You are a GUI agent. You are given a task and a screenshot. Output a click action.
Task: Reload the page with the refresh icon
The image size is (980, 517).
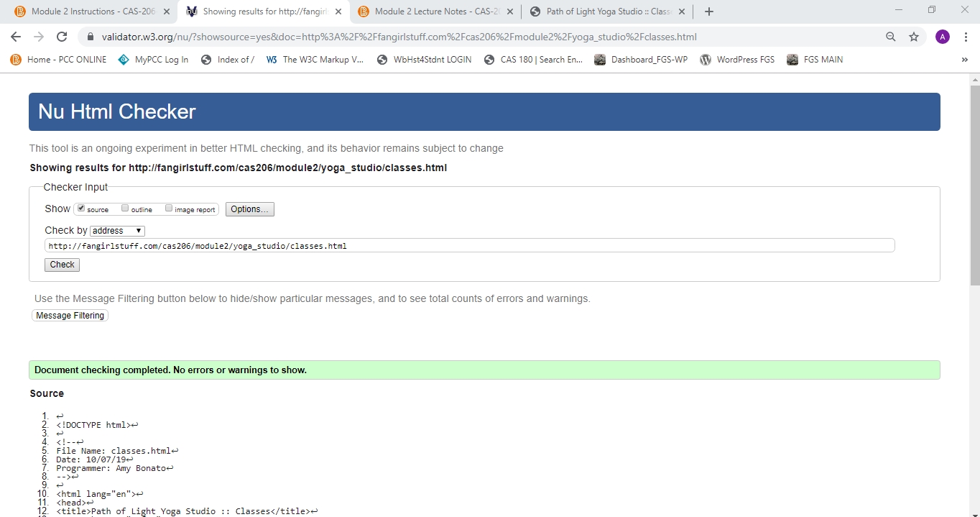(62, 37)
